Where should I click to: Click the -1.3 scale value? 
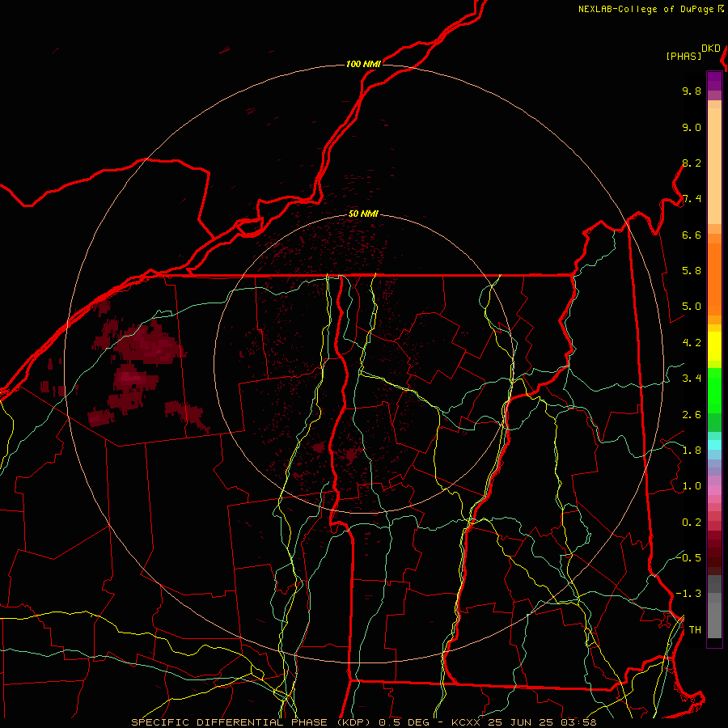pos(688,594)
